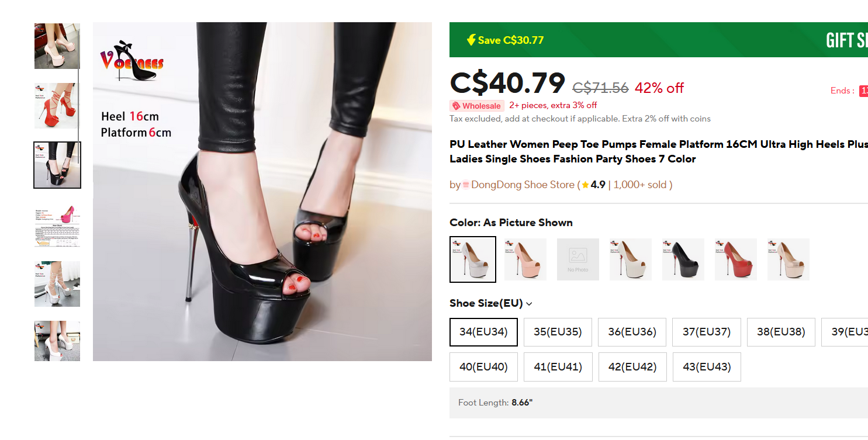Choose size 43(EU43) option

[x=707, y=367]
